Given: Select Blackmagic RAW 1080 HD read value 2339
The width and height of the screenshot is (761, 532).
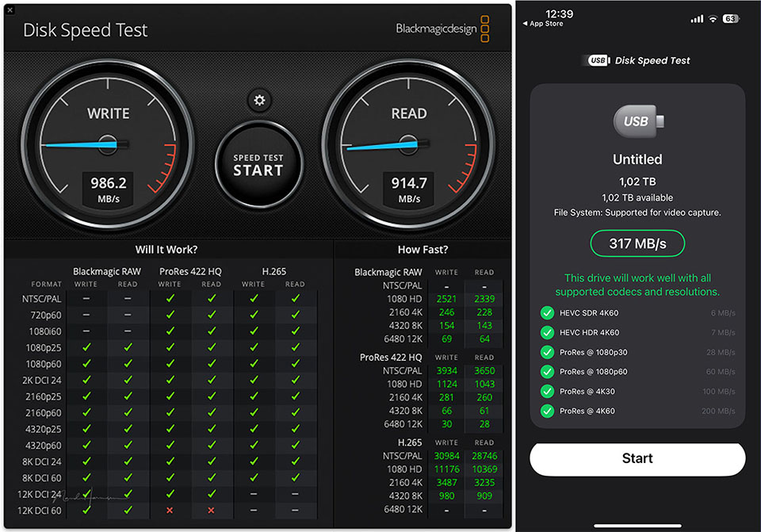Looking at the screenshot, I should (484, 299).
